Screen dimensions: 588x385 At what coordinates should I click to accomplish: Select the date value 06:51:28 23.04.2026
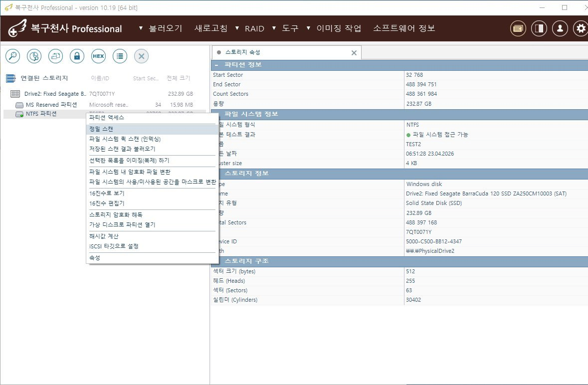click(x=430, y=154)
